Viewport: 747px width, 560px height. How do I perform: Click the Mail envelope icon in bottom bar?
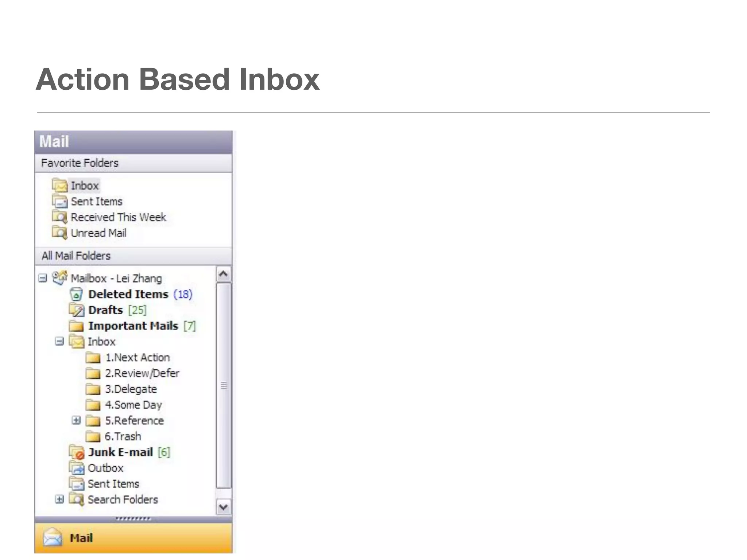coord(53,538)
